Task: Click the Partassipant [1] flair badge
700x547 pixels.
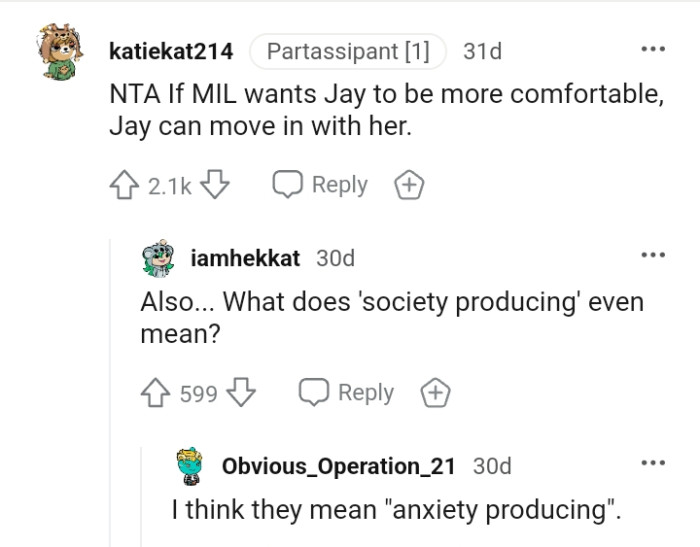Action: [347, 51]
